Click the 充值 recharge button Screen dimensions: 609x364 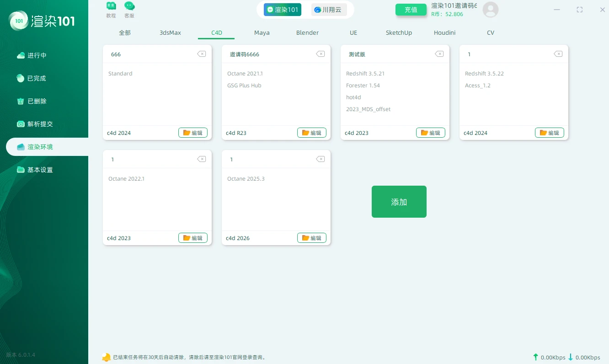tap(411, 10)
